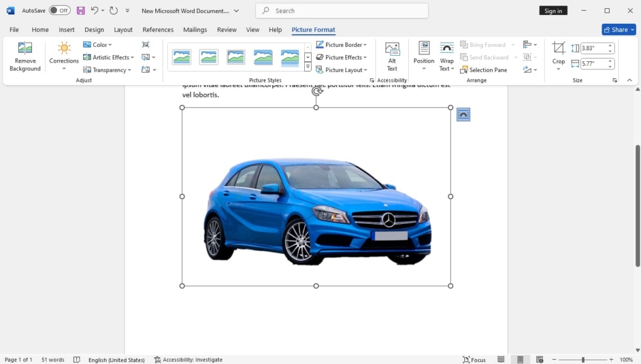Expand the Artistic Effects menu
The height and width of the screenshot is (364, 641).
108,57
